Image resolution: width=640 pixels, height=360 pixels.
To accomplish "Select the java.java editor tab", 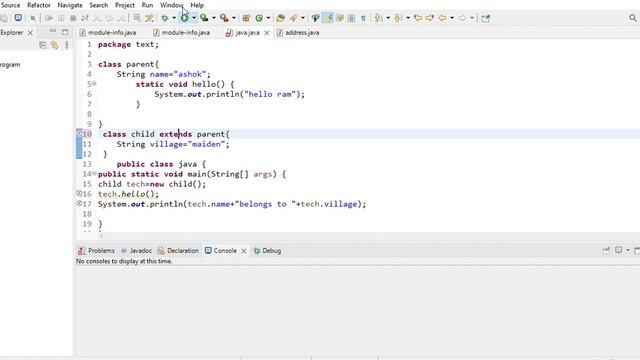I will pyautogui.click(x=243, y=33).
